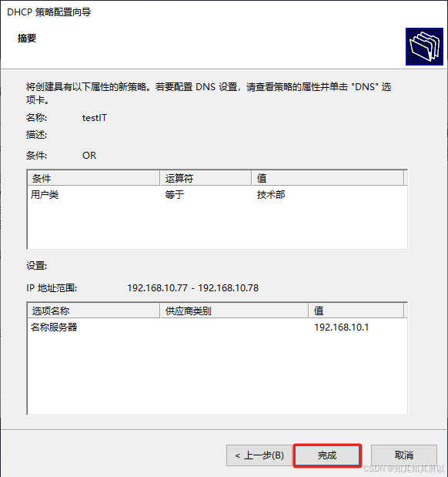This screenshot has width=448, height=477.
Task: Click the conditions table 值 header
Action: point(328,178)
